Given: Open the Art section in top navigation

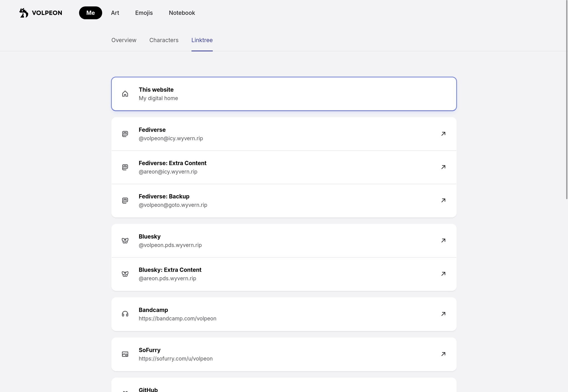Looking at the screenshot, I should [115, 13].
